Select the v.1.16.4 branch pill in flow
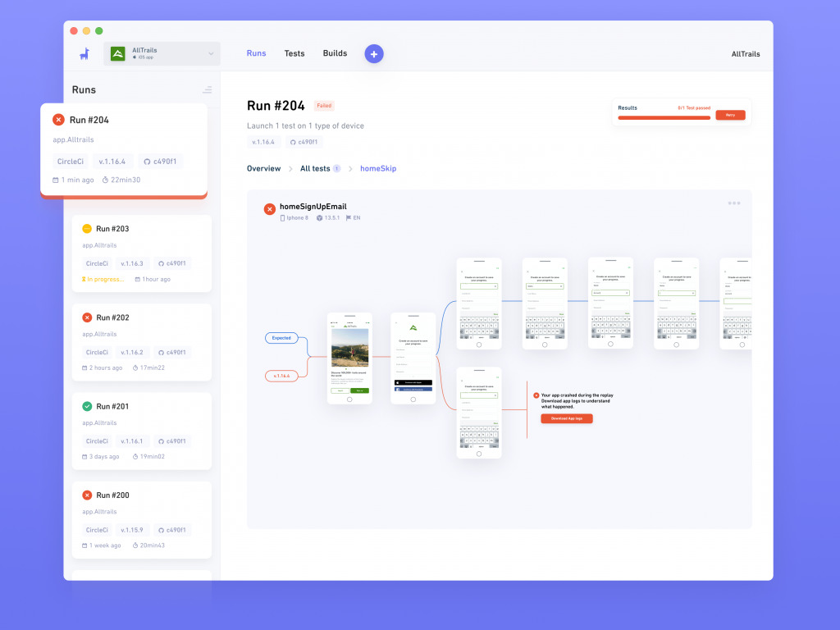Screen dimensions: 840x630 point(281,376)
